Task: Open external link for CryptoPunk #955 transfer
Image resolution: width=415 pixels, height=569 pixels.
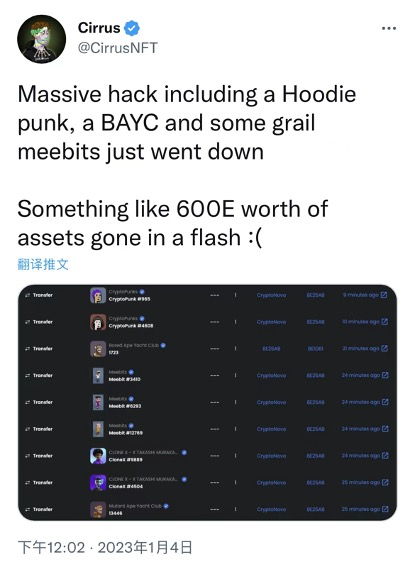Action: (x=384, y=295)
